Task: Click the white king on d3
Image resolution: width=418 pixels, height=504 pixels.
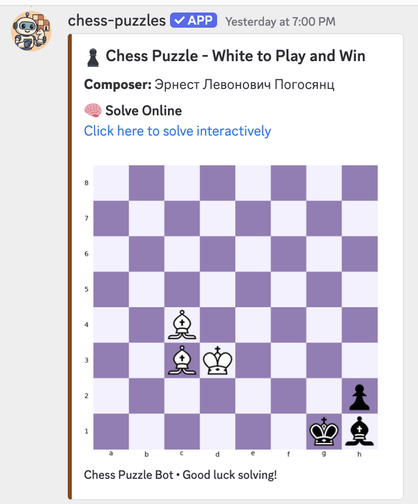Action: click(x=217, y=360)
